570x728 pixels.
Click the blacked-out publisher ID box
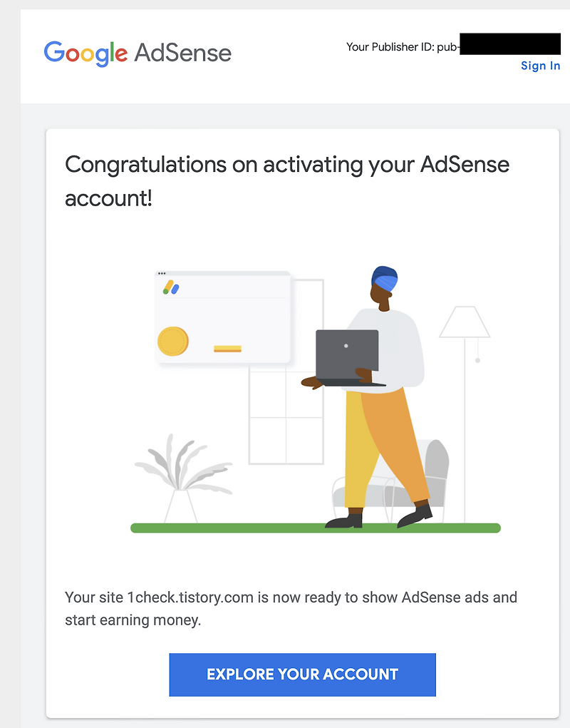[x=510, y=43]
